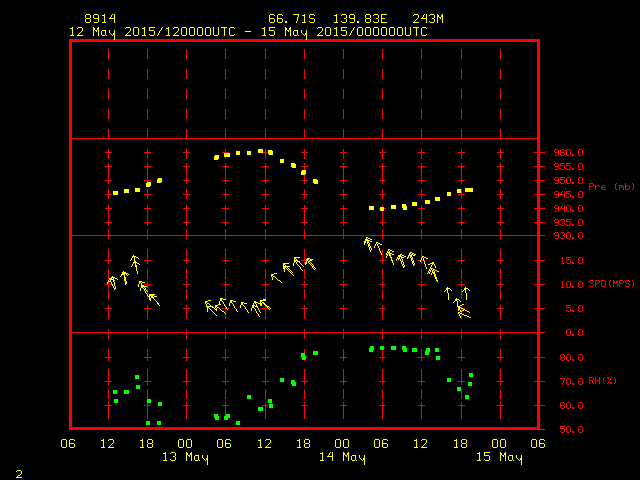Click the "15 May" date label
The height and width of the screenshot is (480, 640).
(x=499, y=457)
